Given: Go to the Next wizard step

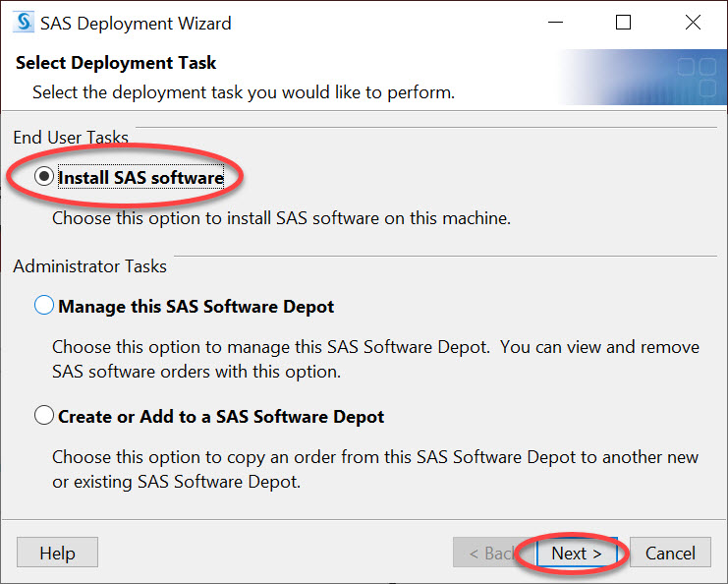Looking at the screenshot, I should 577,553.
